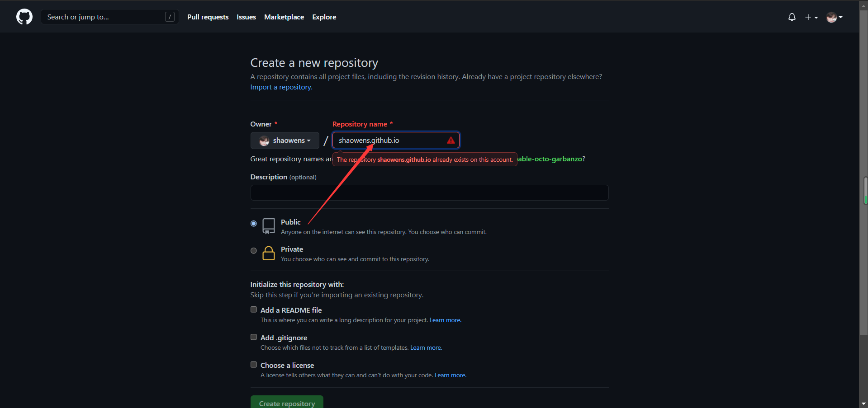Click the red warning icon in name field
Image resolution: width=868 pixels, height=408 pixels.
[451, 141]
